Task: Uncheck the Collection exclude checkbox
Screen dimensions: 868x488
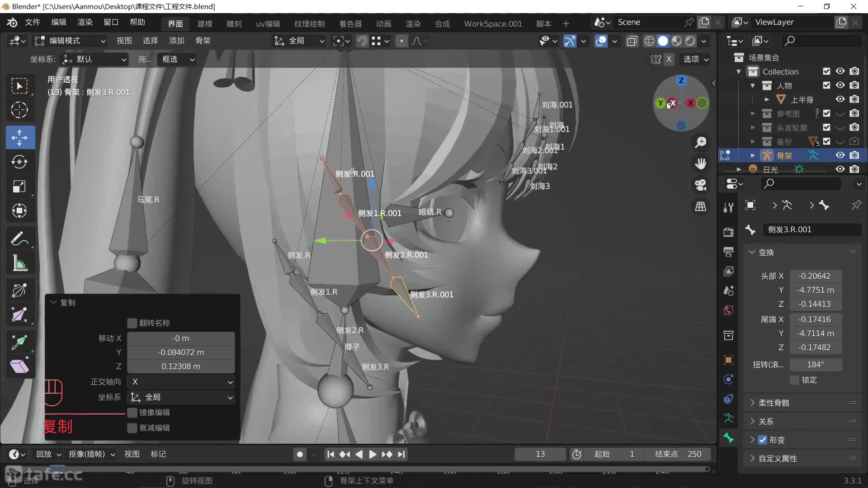Action: tap(826, 71)
